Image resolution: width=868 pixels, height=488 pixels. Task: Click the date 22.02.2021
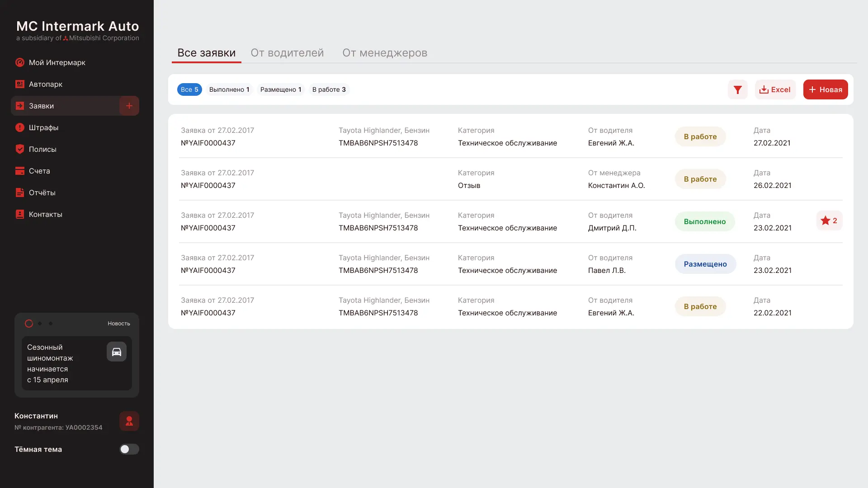click(772, 313)
